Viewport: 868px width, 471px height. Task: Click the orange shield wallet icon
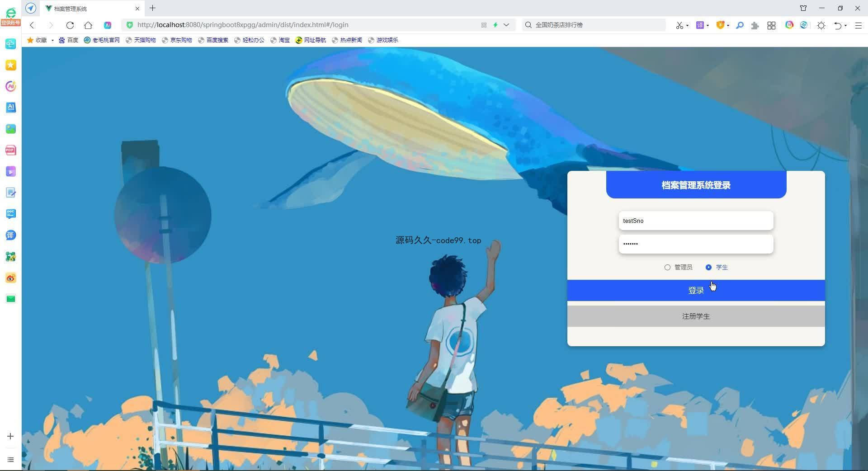point(721,25)
